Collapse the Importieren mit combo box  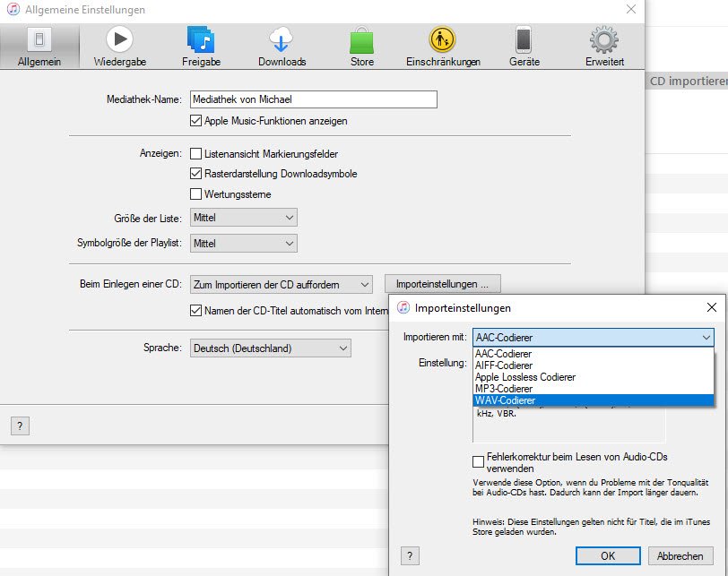[x=594, y=337]
